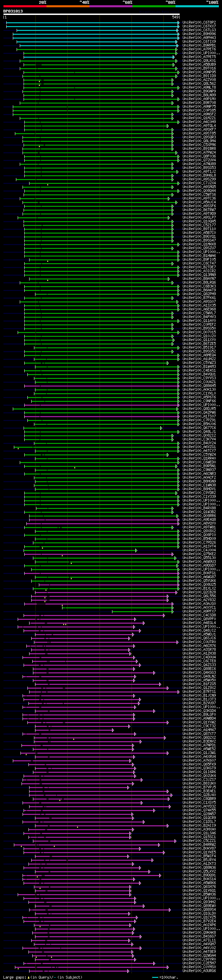Click hit label UniRef100_A7PET5
The width and height of the screenshot is (222, 980).
click(199, 57)
